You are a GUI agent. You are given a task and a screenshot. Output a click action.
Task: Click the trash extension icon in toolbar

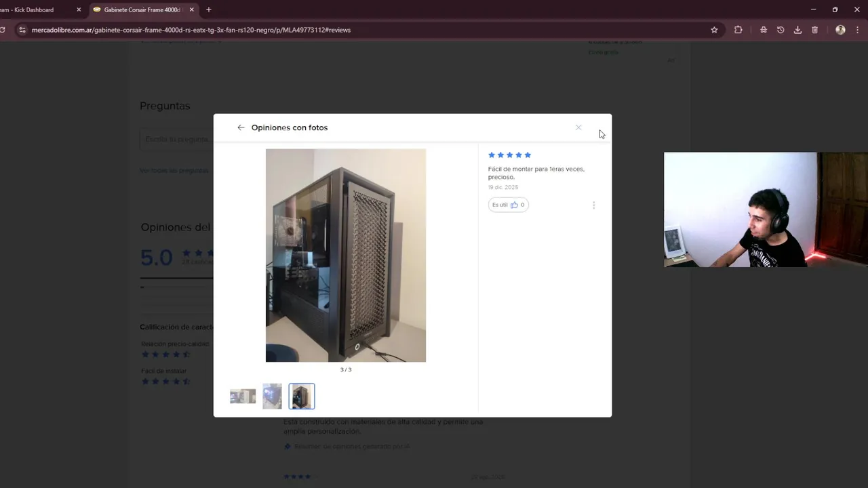tap(815, 30)
